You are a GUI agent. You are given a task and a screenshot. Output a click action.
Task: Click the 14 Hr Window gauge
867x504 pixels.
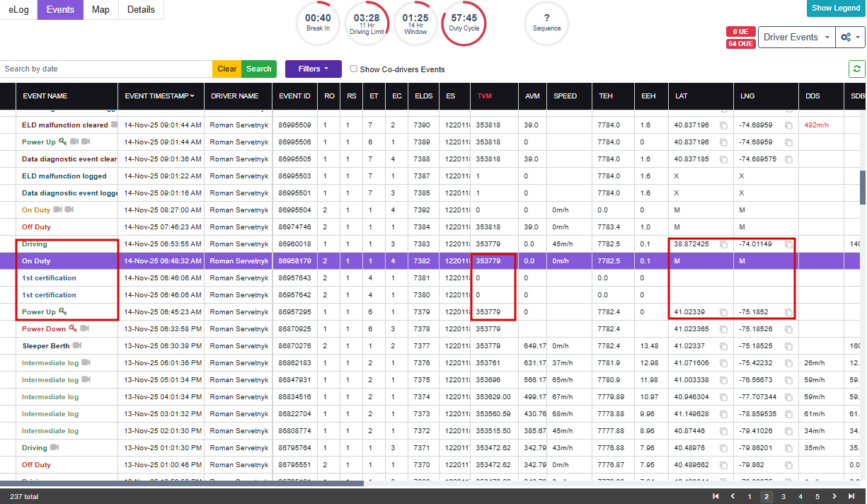[415, 23]
